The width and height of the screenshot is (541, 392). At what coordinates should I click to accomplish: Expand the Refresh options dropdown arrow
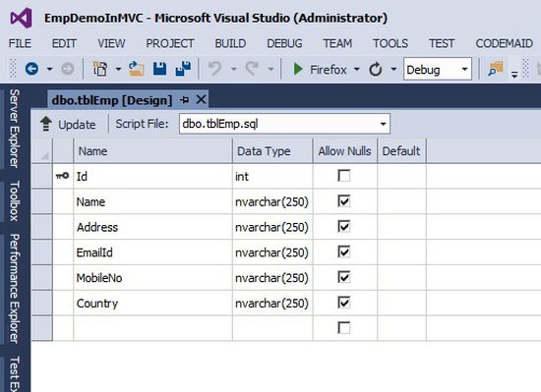click(393, 69)
